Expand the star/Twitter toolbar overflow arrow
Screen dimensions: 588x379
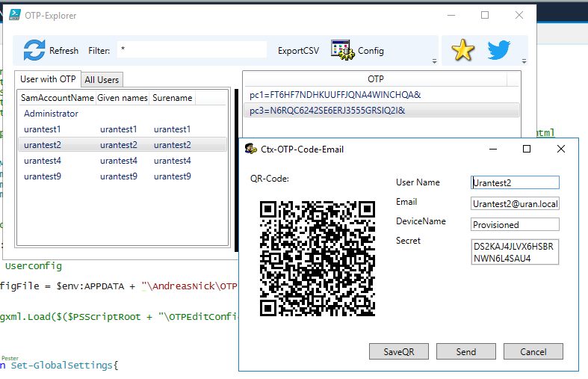click(x=524, y=61)
